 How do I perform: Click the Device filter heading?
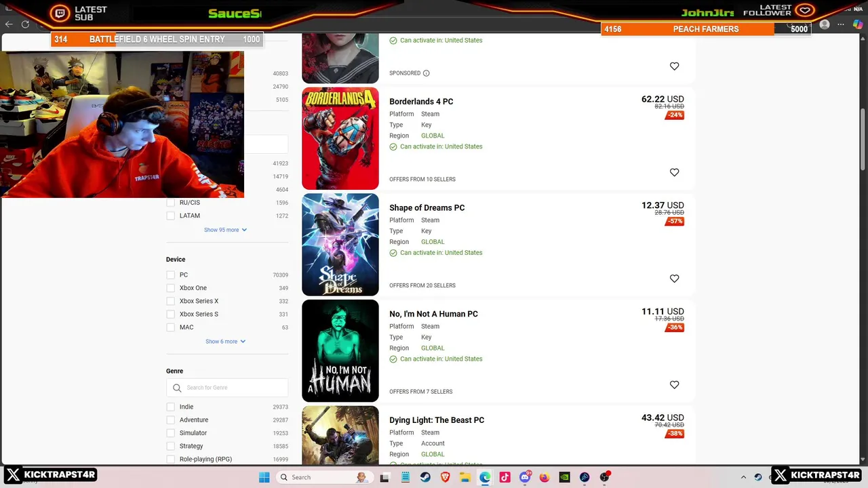tap(176, 260)
